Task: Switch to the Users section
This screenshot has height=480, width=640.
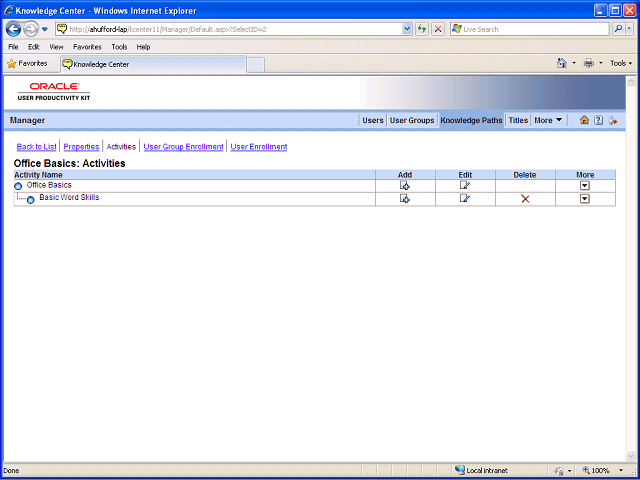Action: click(x=373, y=120)
